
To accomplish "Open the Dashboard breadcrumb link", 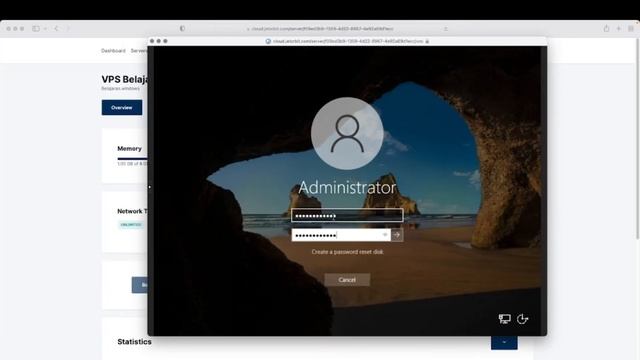I will coord(113,51).
